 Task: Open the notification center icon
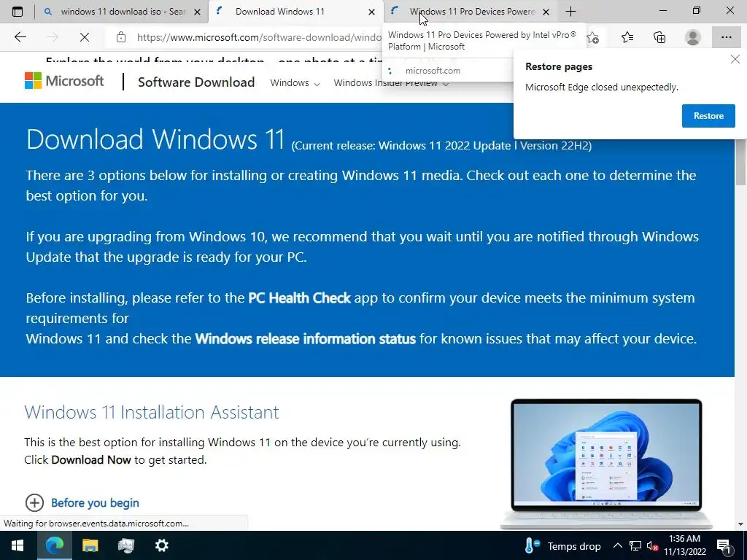(x=724, y=545)
